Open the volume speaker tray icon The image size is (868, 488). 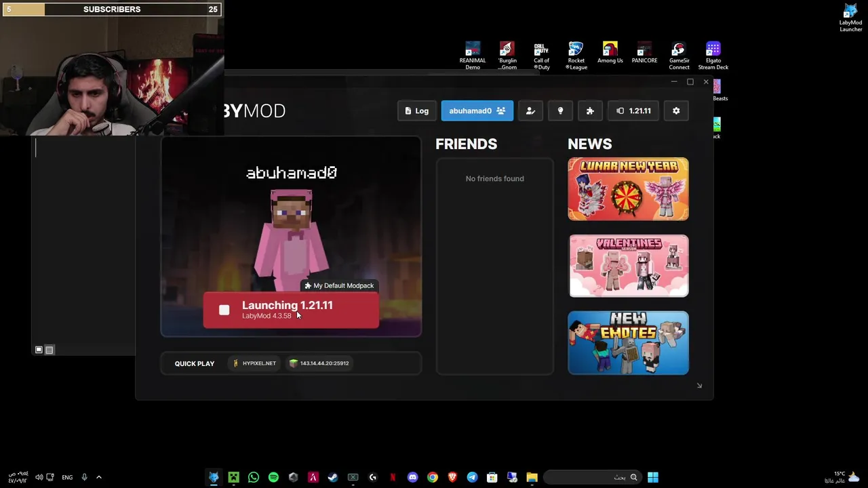(x=39, y=477)
